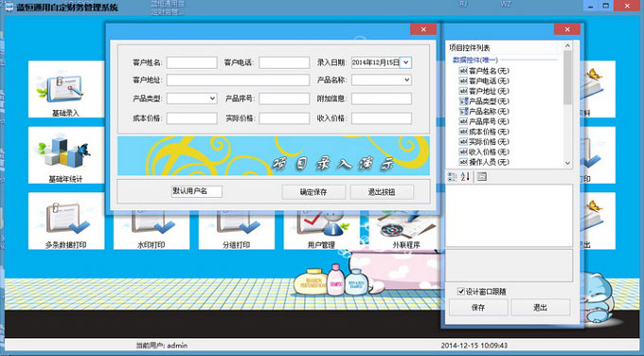Click the 退出按钮 button
This screenshot has height=356, width=644.
382,192
